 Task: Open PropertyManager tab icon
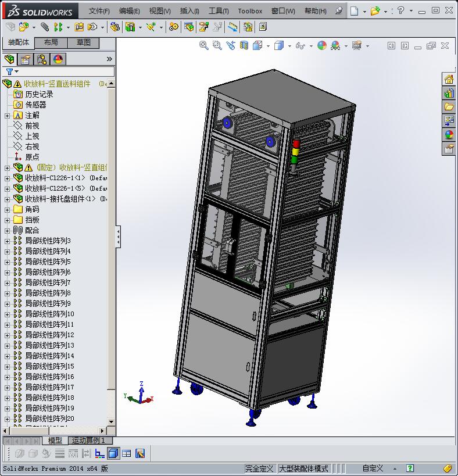(x=26, y=59)
